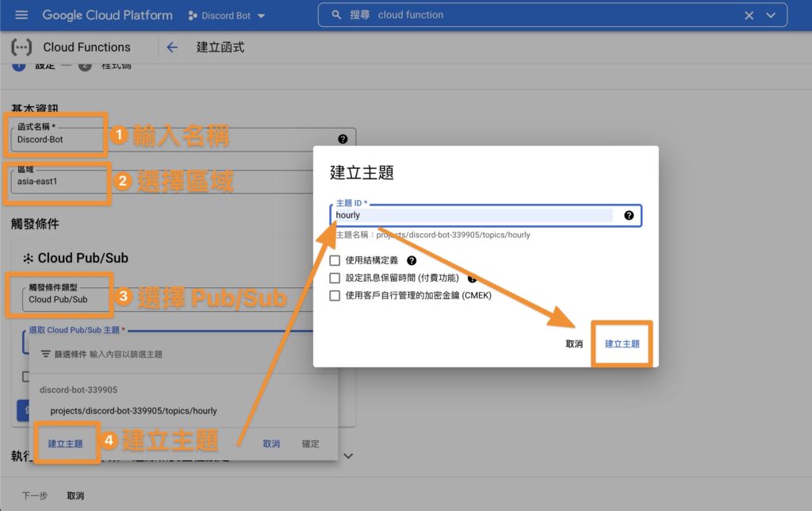Click 下一步 at page bottom

click(x=34, y=495)
